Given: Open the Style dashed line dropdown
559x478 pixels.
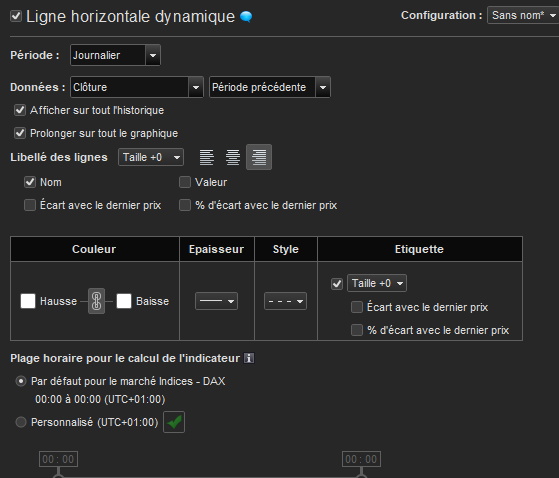Looking at the screenshot, I should click(285, 301).
